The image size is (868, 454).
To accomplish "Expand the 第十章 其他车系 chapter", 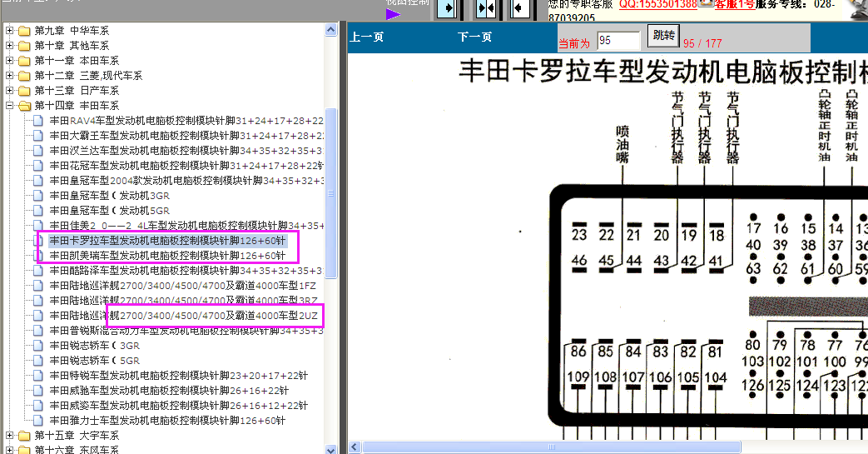I will (x=9, y=46).
